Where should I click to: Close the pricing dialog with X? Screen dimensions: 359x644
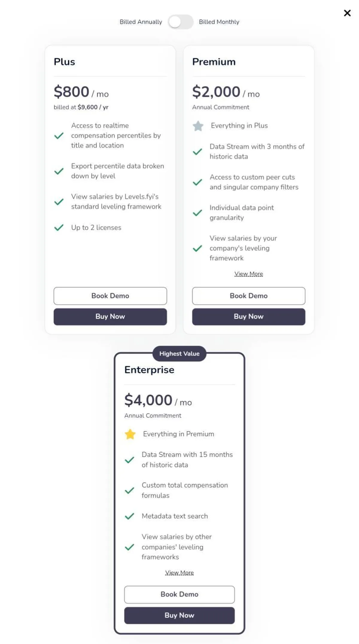(x=347, y=13)
